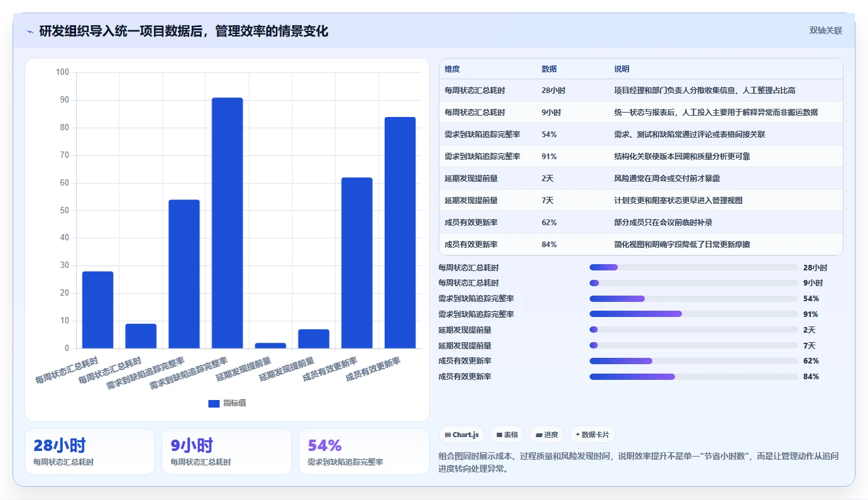This screenshot has height=500, width=868.
Task: Click table text 简化视图和明确字段降低了日常更新摩擦
Action: [682, 245]
